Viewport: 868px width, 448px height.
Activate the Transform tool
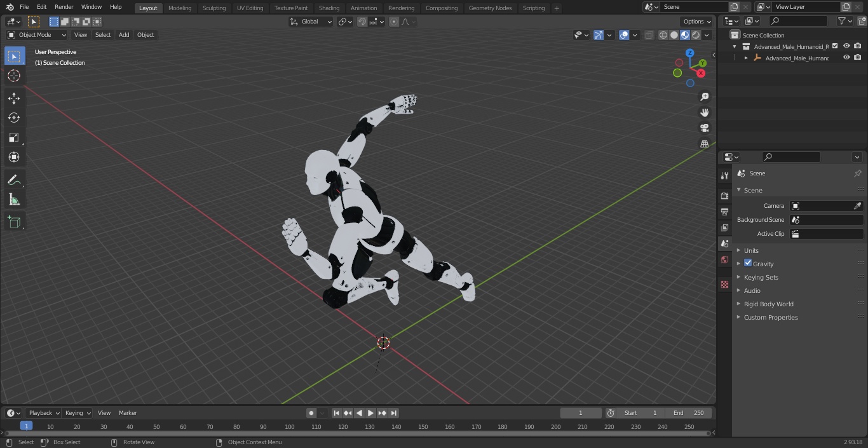(14, 157)
